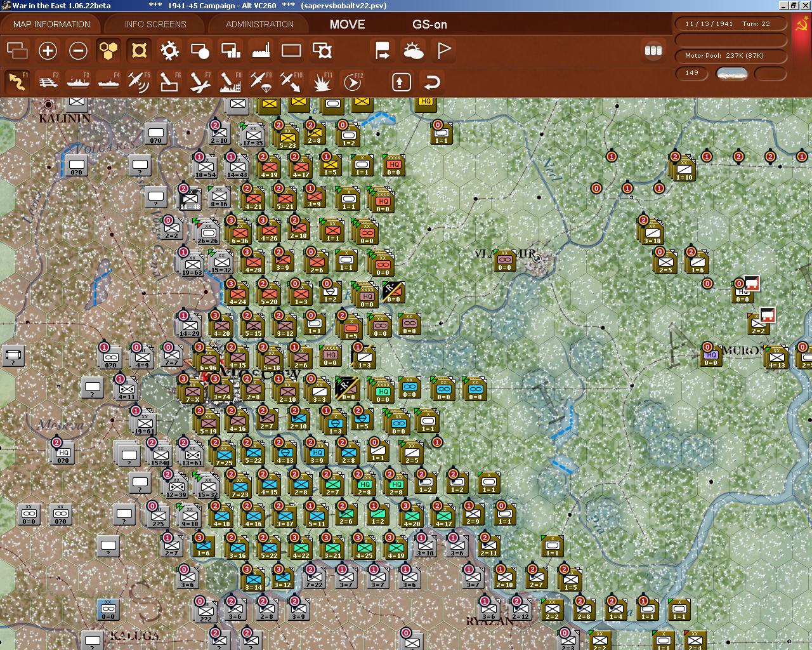Click the cloudy sky weather indicator
The width and height of the screenshot is (812, 650).
click(x=731, y=74)
